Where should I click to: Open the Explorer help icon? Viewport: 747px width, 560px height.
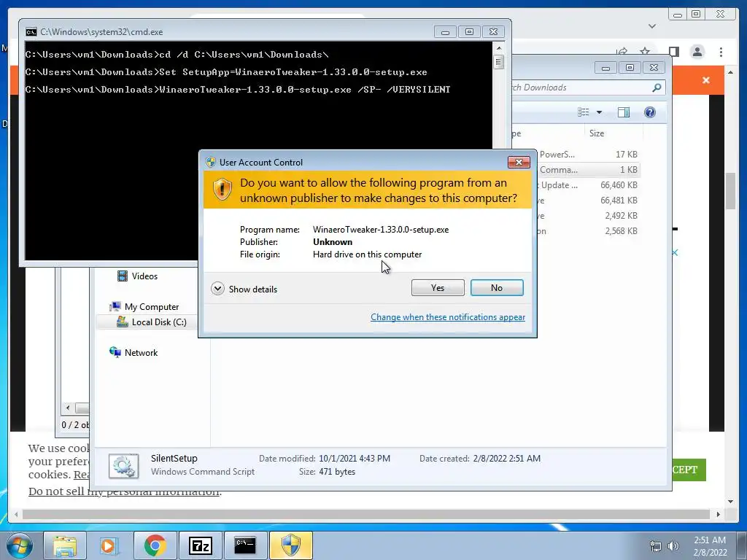650,112
